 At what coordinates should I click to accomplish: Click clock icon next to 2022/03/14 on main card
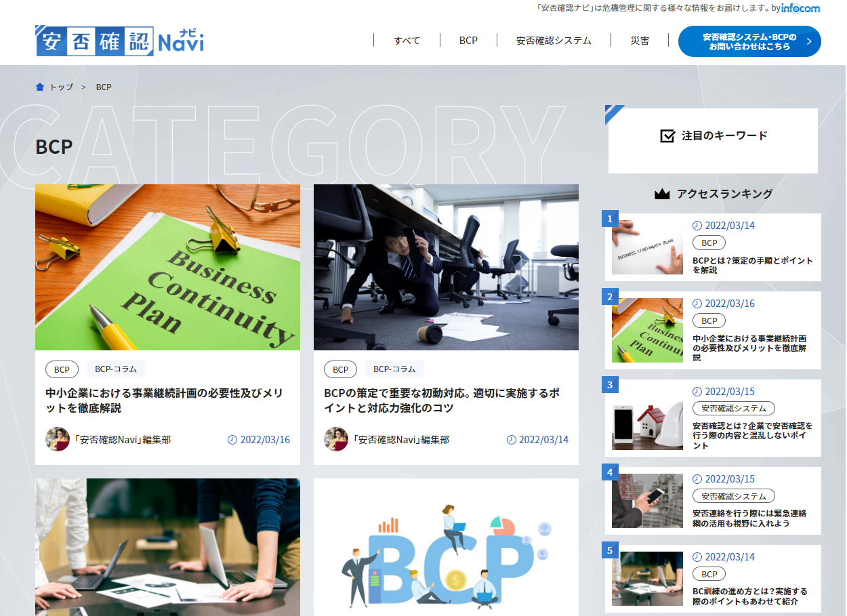click(512, 440)
